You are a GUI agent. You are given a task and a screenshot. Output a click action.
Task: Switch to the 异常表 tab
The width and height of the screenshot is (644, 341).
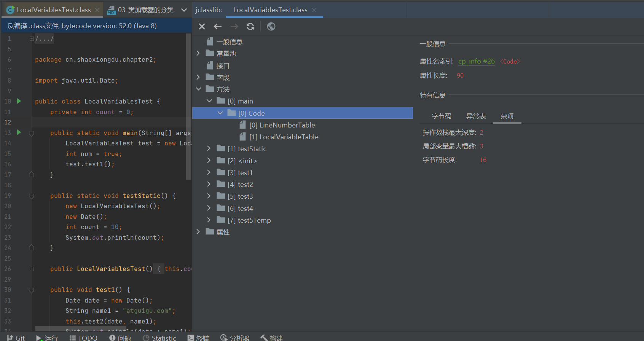476,116
